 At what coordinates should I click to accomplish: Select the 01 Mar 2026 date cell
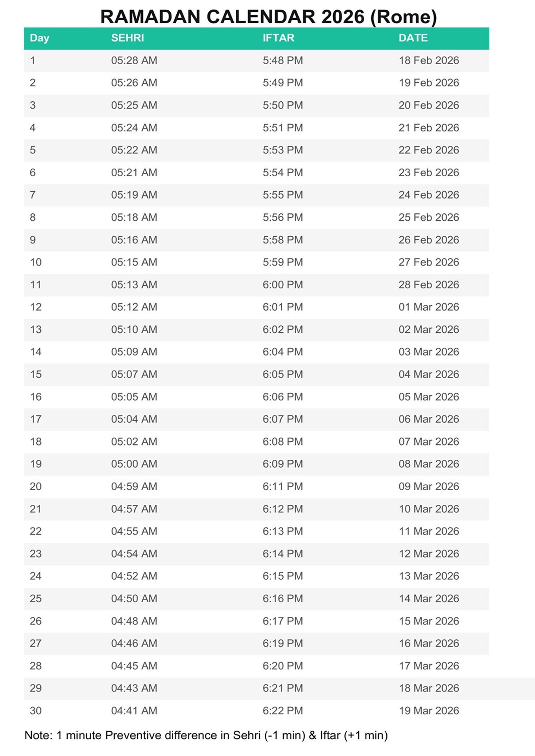tap(429, 307)
